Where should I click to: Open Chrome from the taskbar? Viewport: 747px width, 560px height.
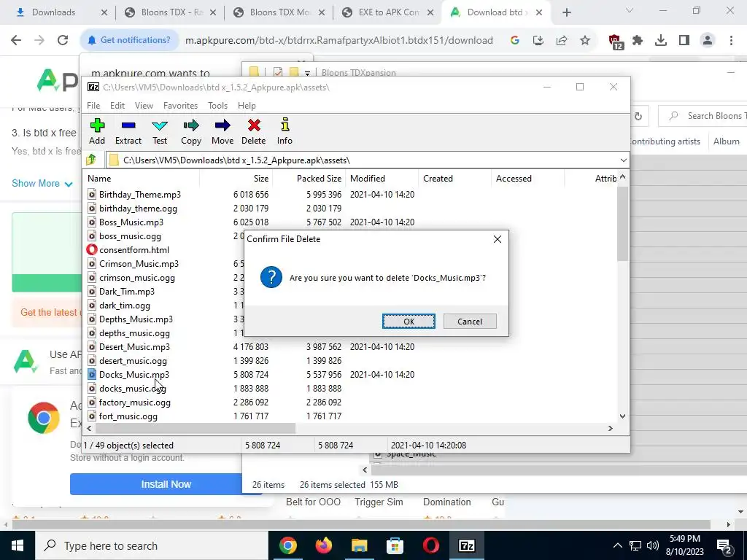287,545
